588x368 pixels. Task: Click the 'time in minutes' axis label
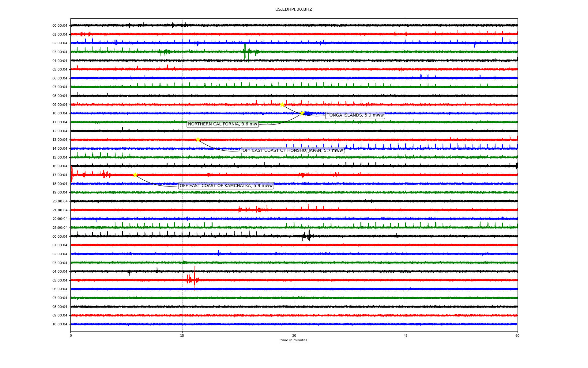pos(294,340)
